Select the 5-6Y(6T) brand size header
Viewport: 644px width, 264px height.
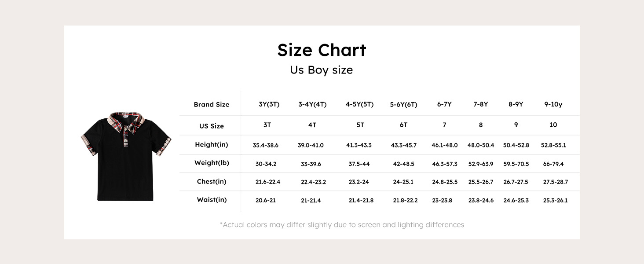[x=403, y=105]
